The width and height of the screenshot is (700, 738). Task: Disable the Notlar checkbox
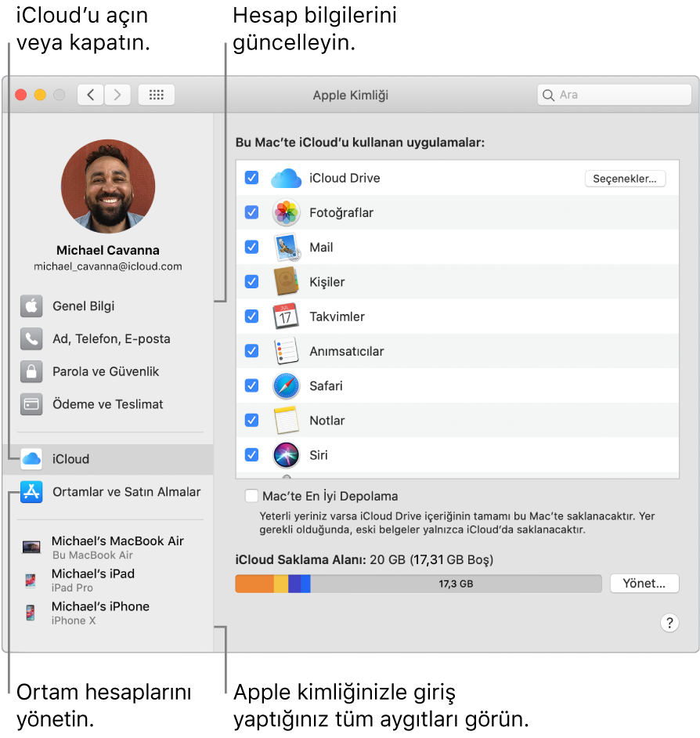(x=251, y=420)
